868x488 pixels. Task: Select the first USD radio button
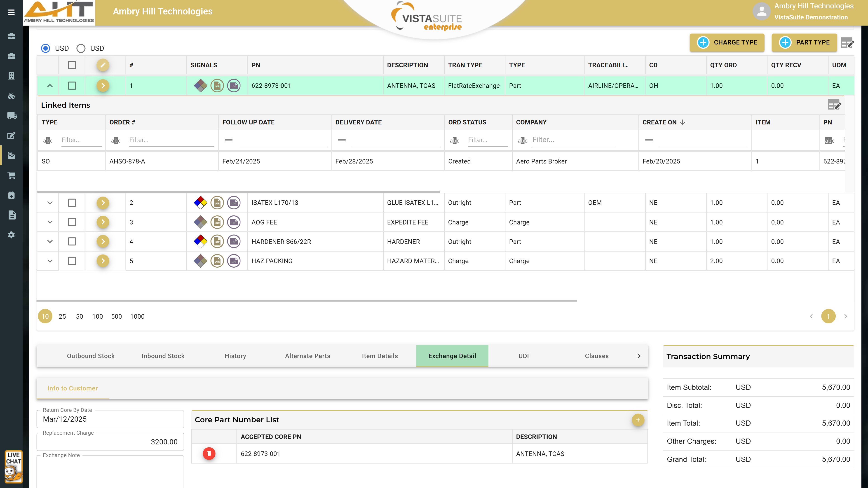point(45,48)
